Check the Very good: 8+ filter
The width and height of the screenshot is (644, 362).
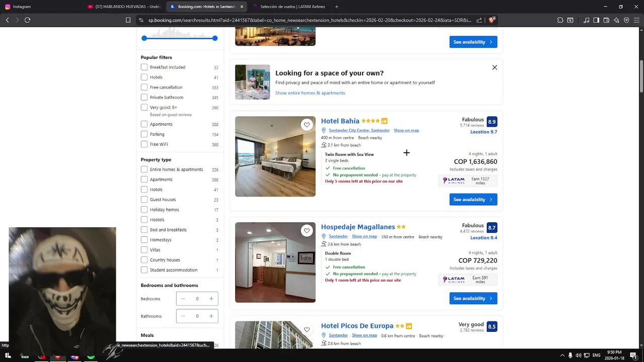(144, 108)
